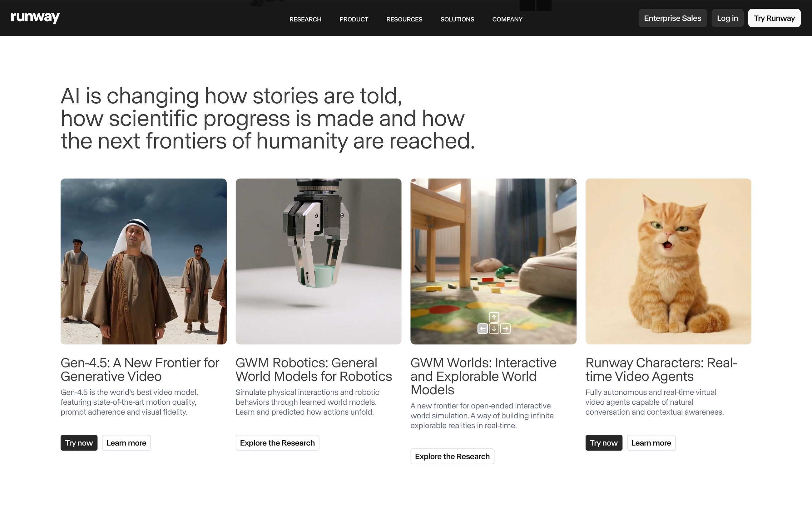Click the right arrow key icon overlay
Screen dimensions: 812x507
point(505,329)
